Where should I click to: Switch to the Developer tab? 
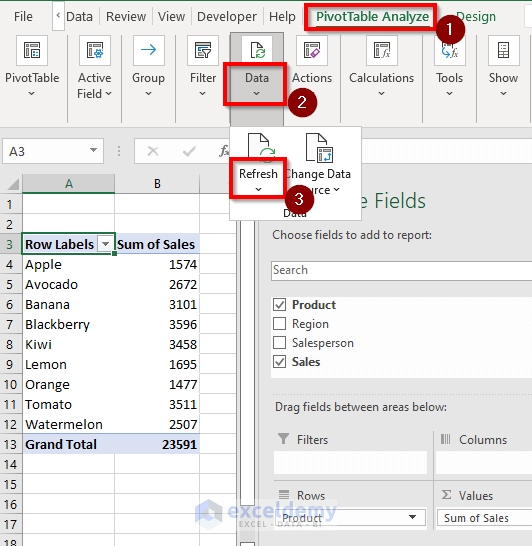coord(227,16)
